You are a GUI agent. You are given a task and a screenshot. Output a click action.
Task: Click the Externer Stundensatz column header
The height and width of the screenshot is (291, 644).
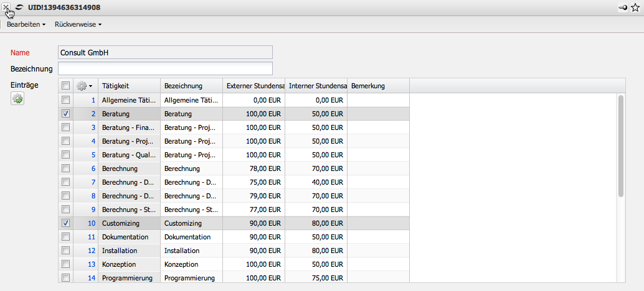254,86
